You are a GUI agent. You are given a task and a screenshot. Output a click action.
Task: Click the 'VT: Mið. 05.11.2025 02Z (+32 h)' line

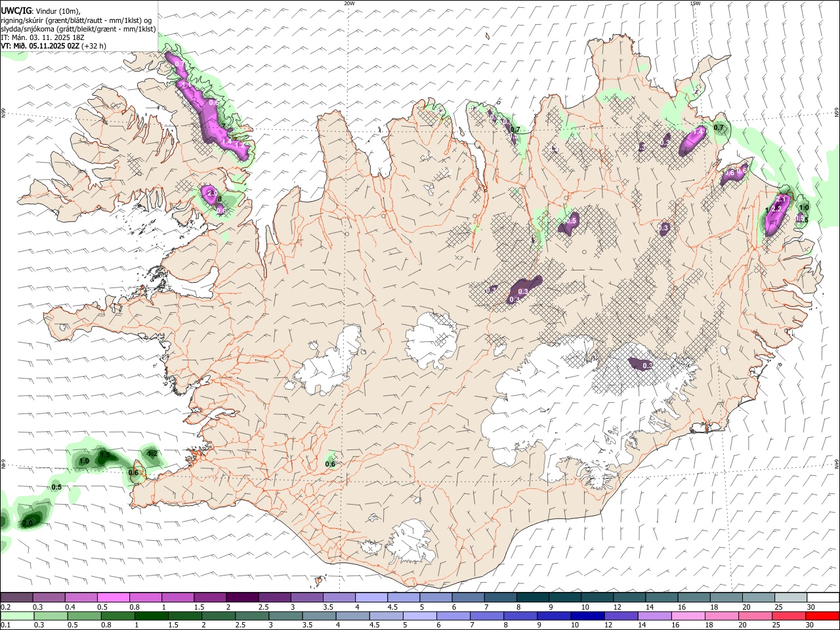click(54, 46)
